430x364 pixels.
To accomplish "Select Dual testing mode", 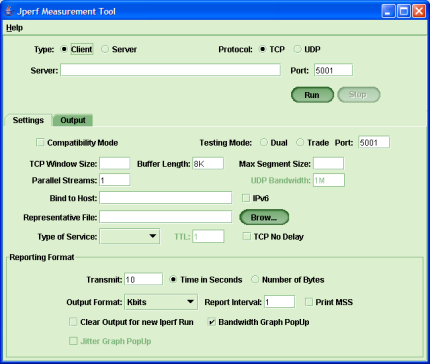I will (264, 143).
